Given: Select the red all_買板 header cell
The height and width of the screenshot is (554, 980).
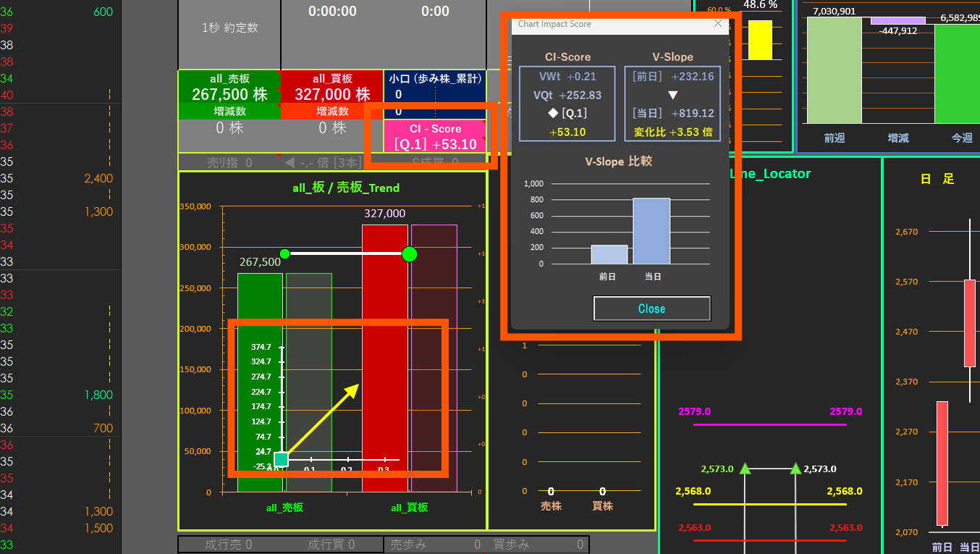Looking at the screenshot, I should tap(331, 87).
